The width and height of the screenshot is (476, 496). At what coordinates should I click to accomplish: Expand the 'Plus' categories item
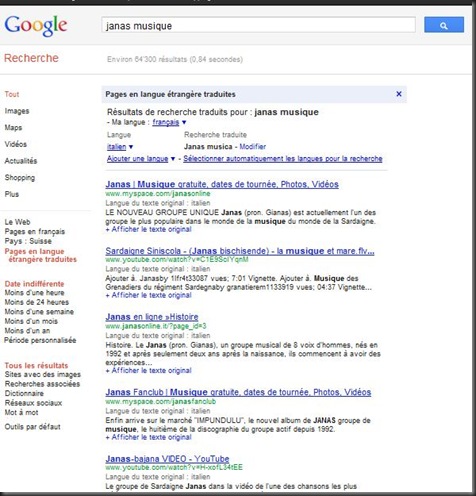tap(12, 194)
